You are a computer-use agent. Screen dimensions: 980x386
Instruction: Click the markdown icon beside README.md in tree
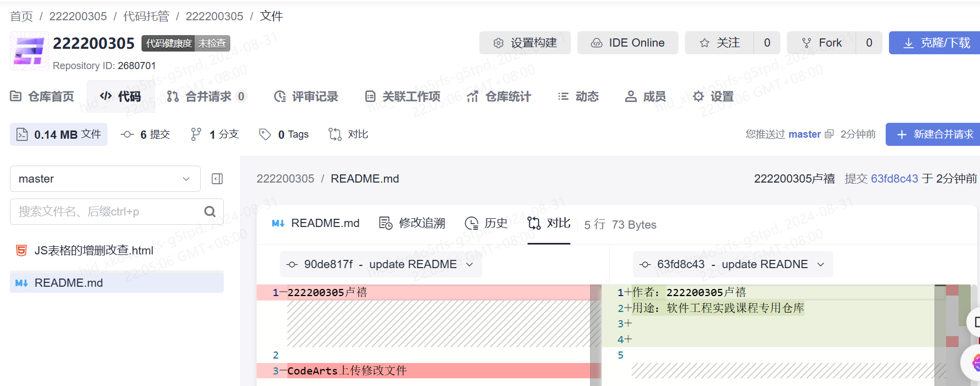[x=21, y=283]
